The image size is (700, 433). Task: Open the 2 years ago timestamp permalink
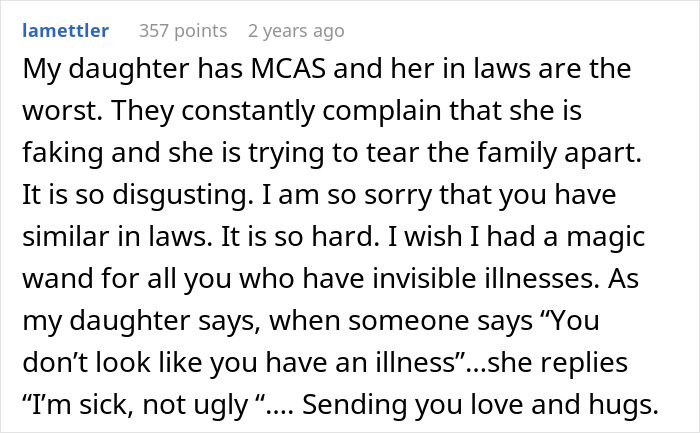coord(296,31)
